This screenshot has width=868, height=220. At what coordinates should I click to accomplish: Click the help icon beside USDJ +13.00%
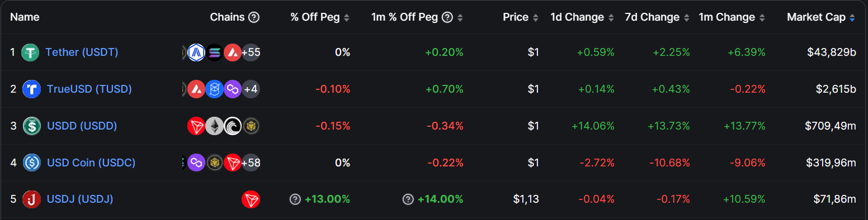pos(295,199)
